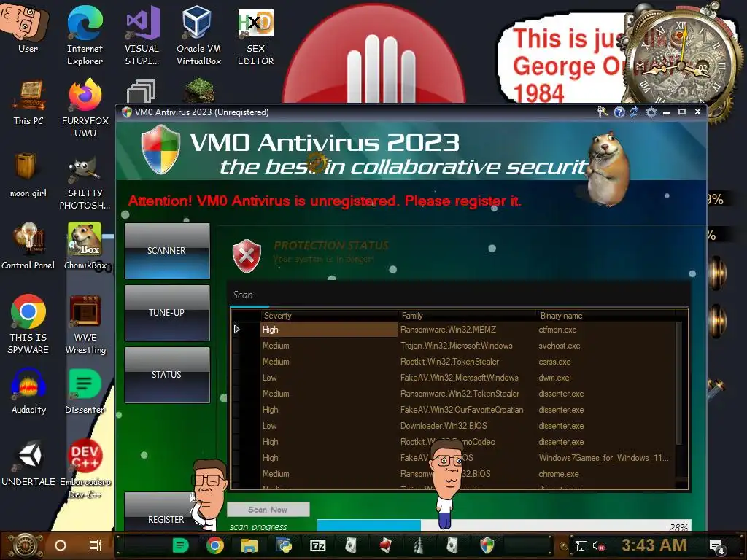Open the chess piece game taskbar icon
Image resolution: width=747 pixels, height=560 pixels.
(418, 545)
